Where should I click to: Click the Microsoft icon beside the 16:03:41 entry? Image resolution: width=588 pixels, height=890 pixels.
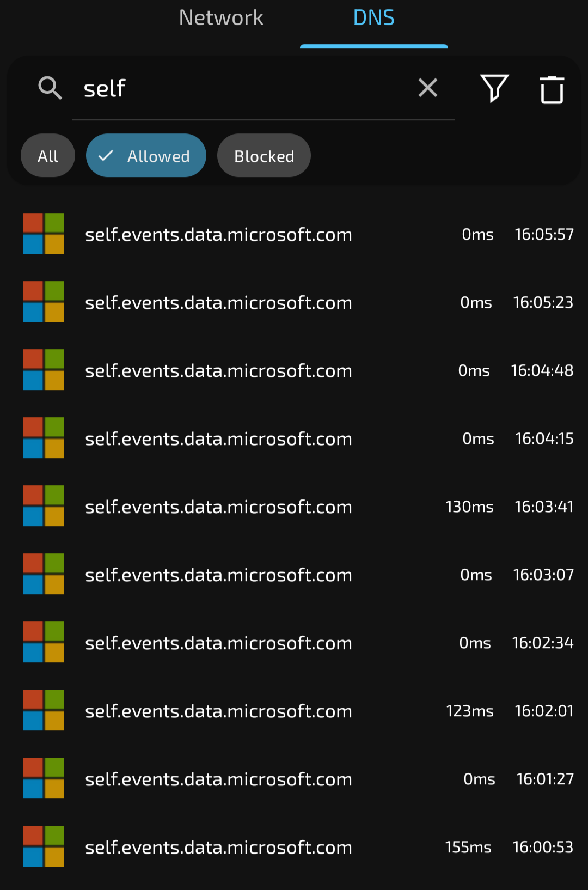pyautogui.click(x=44, y=506)
